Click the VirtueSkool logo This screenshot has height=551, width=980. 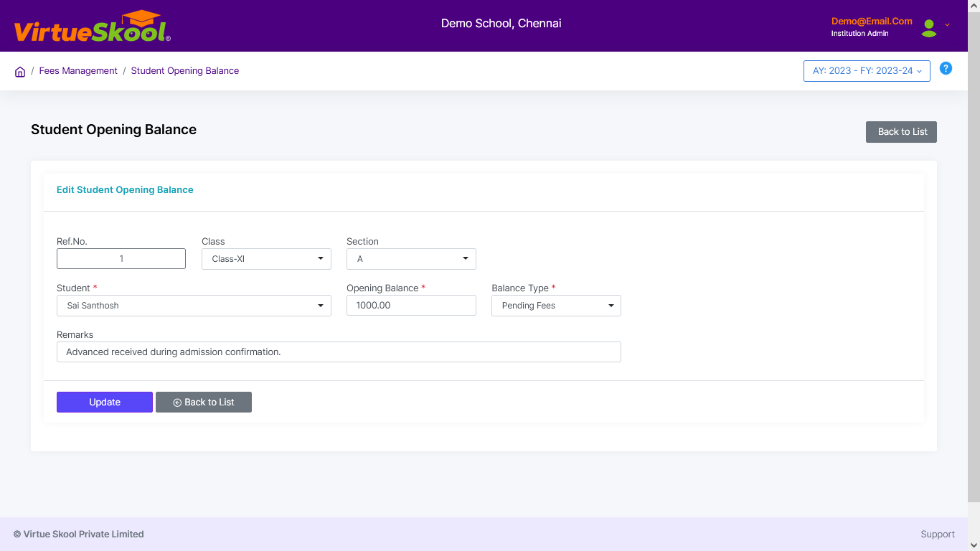click(x=93, y=27)
